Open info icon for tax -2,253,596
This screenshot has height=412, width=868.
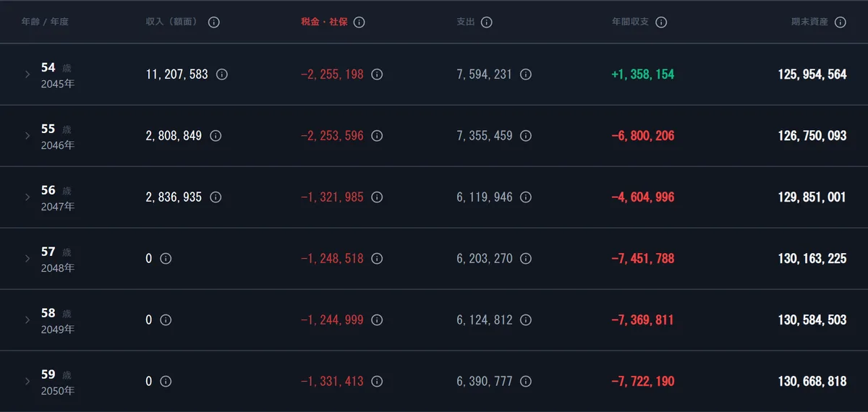pyautogui.click(x=377, y=136)
